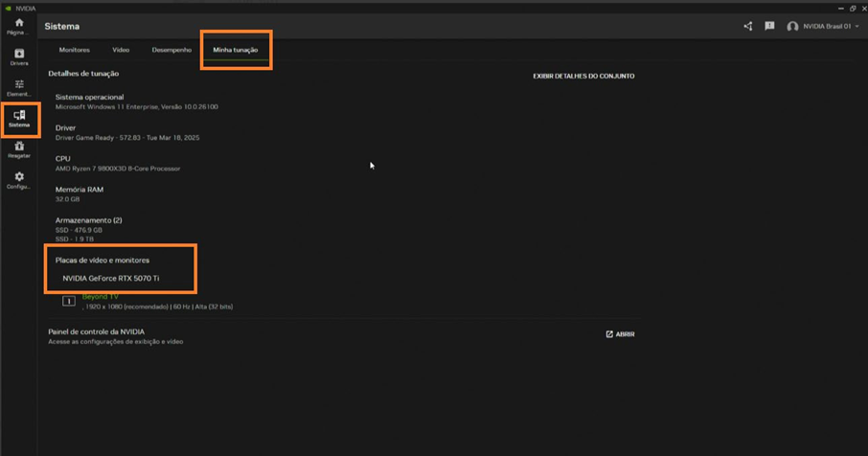Go to the Drivers section

19,57
